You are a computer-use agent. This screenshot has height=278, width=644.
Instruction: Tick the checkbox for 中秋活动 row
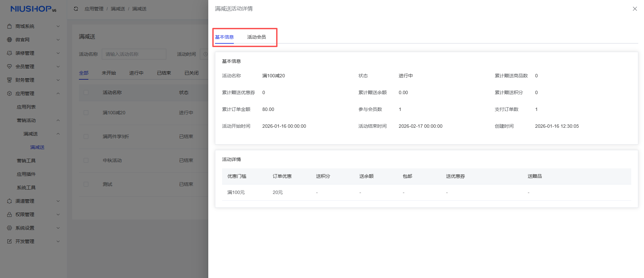[86, 160]
